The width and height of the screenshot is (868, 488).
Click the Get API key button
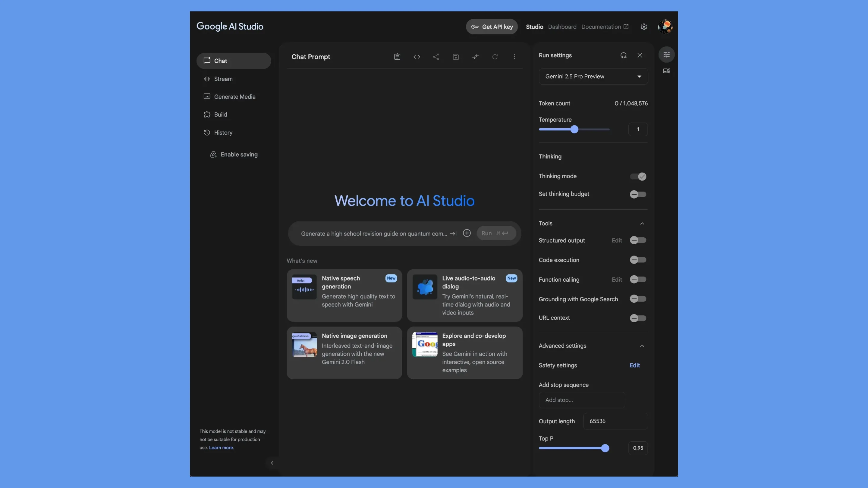[x=492, y=27]
